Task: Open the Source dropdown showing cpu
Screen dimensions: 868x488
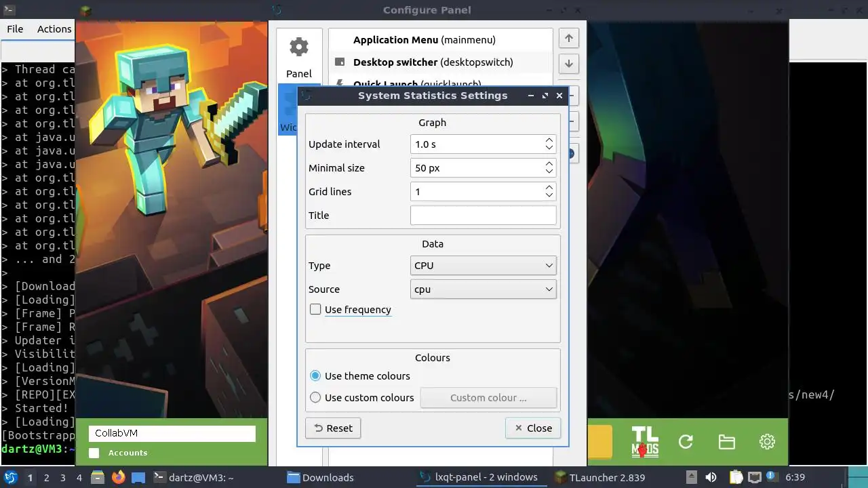Action: 483,289
